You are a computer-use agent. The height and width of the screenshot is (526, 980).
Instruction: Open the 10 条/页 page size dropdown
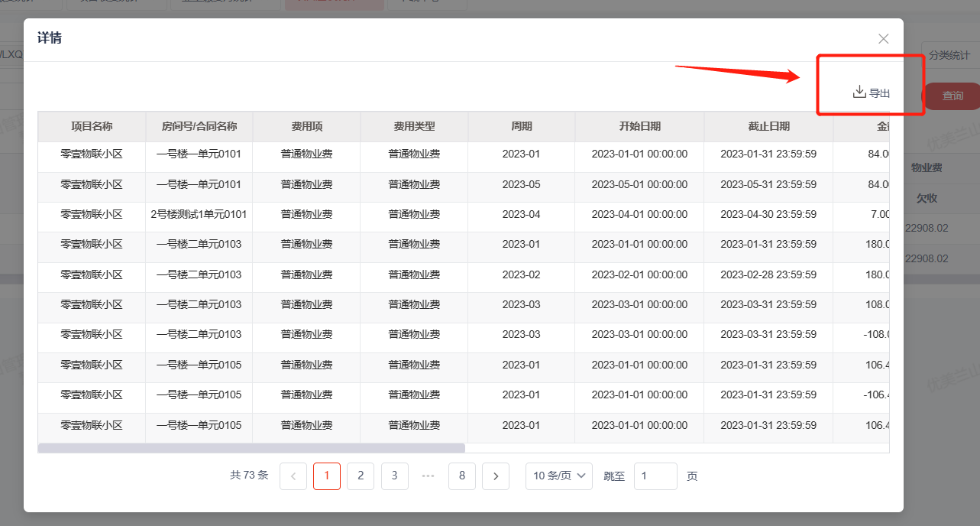pyautogui.click(x=559, y=476)
